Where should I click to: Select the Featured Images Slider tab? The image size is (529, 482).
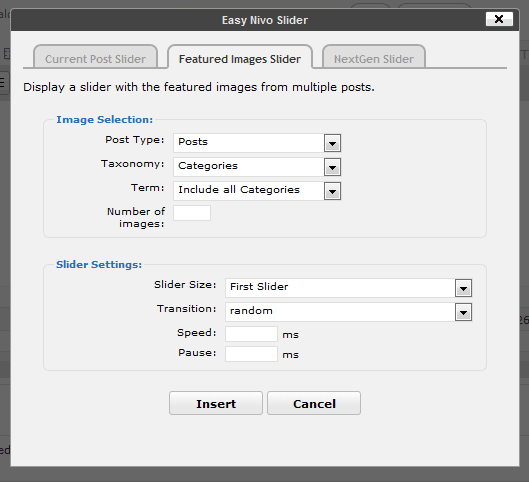point(240,57)
